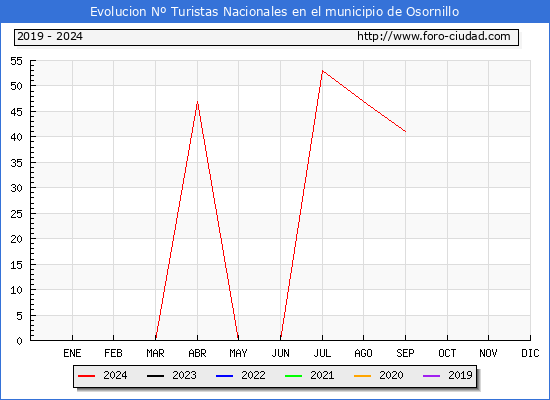Click the FEB month axis label
The height and width of the screenshot is (400, 550).
coord(113,353)
